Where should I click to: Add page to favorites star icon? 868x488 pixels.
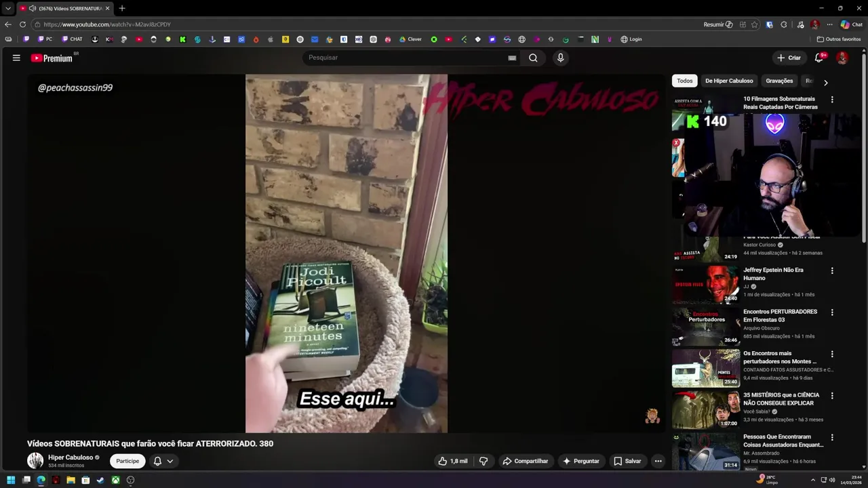(x=755, y=24)
